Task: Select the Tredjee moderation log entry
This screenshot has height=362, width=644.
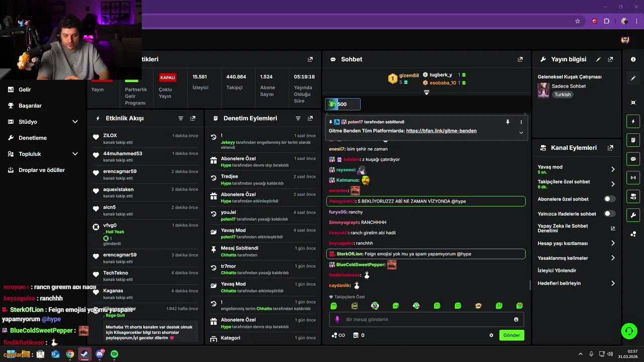Action: (x=263, y=179)
